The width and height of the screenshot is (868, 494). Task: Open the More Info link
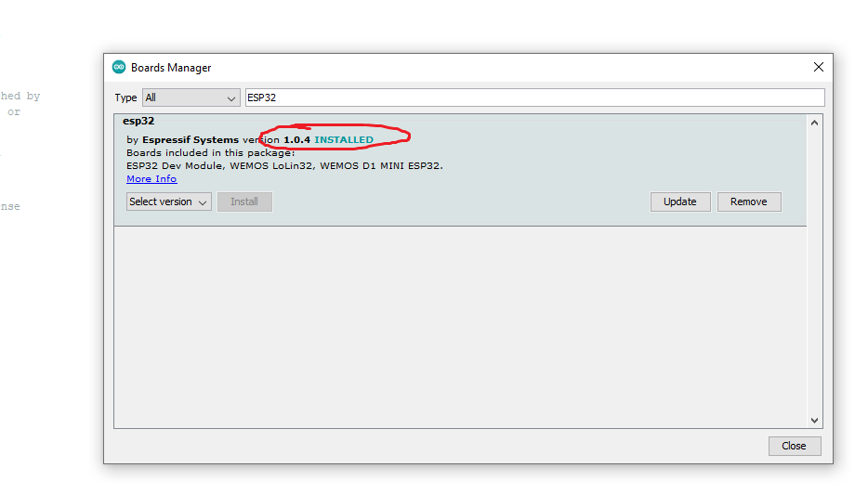[x=151, y=178]
